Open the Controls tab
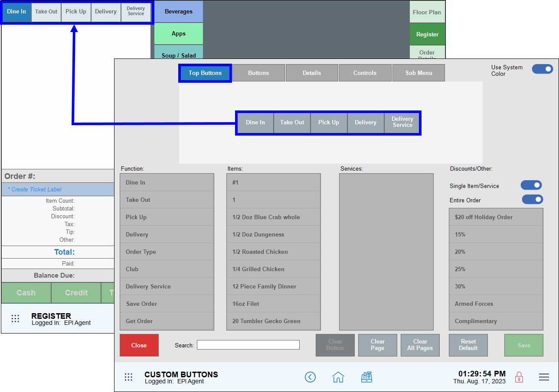 pyautogui.click(x=365, y=73)
